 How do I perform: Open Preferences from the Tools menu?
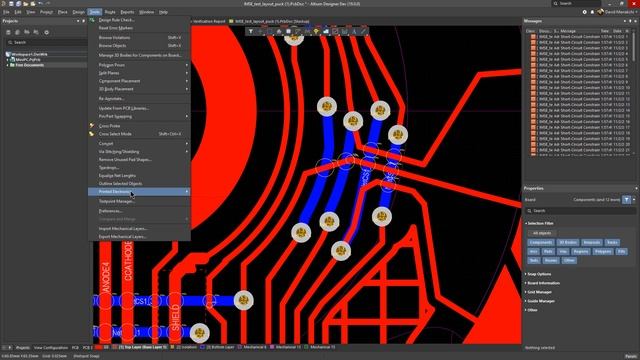[139, 211]
